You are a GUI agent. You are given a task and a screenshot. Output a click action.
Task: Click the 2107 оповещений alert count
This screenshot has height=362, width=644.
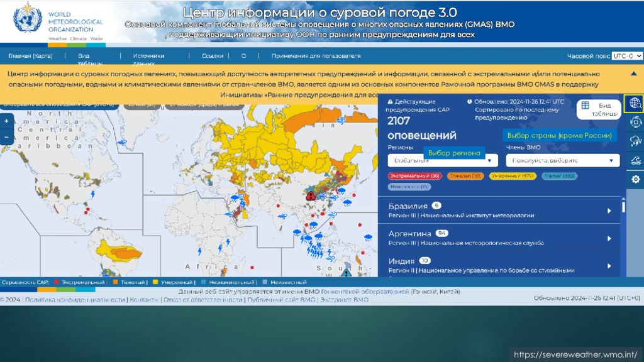[422, 128]
